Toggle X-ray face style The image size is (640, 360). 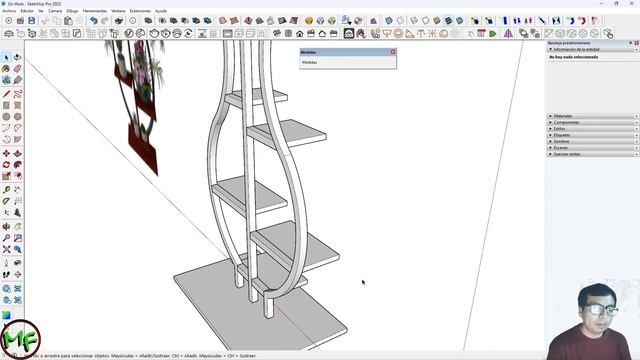(x=389, y=20)
